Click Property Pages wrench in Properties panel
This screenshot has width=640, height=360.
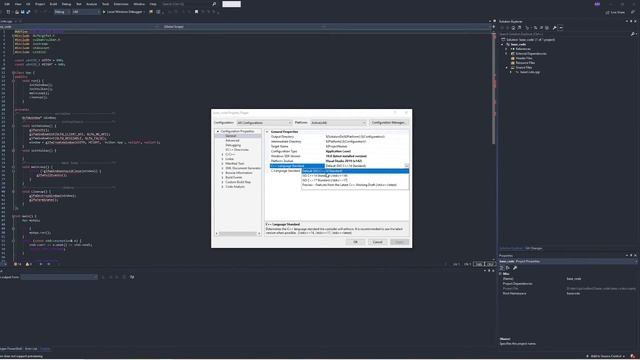pyautogui.click(x=515, y=268)
